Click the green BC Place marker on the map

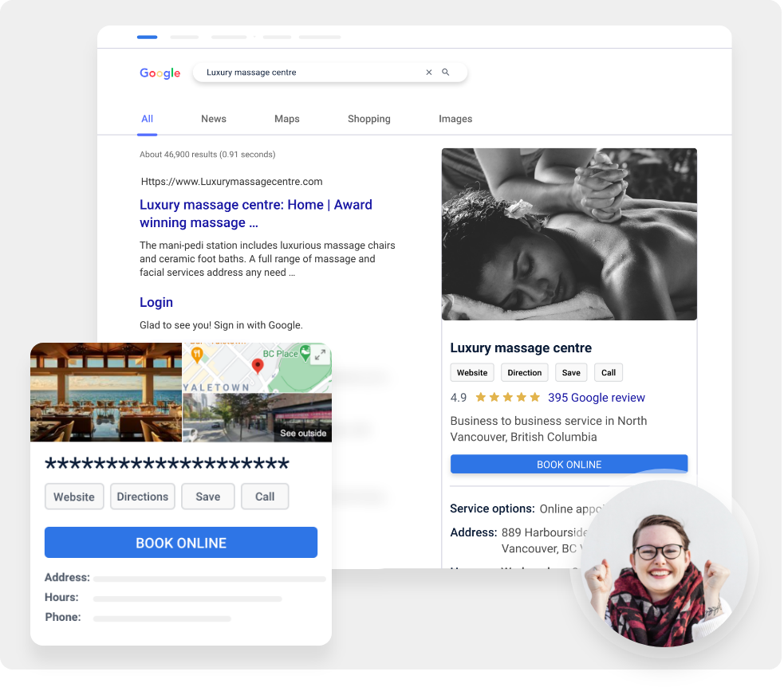(305, 354)
